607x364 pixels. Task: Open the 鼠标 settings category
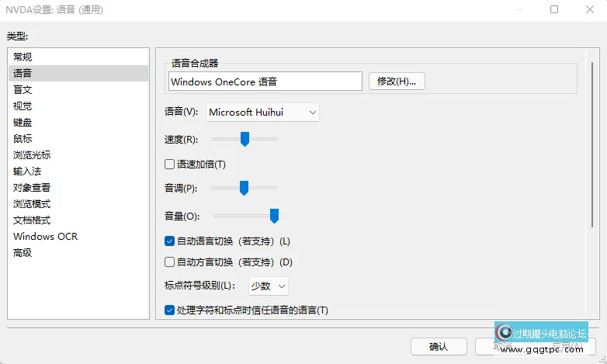coord(78,139)
